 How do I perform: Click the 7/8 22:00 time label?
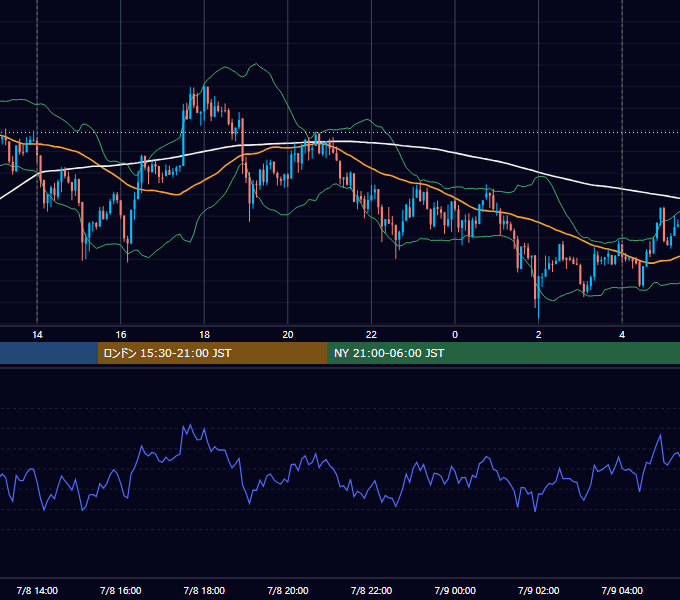[371, 590]
